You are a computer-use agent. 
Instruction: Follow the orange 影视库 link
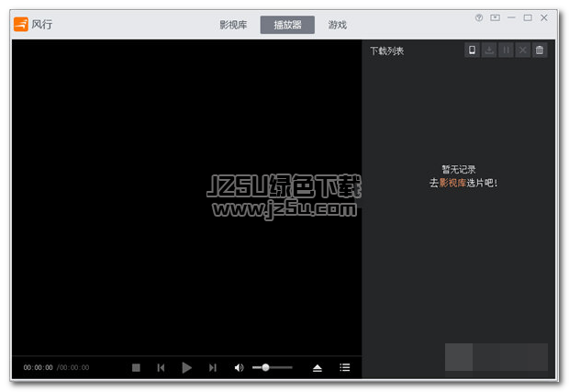452,183
